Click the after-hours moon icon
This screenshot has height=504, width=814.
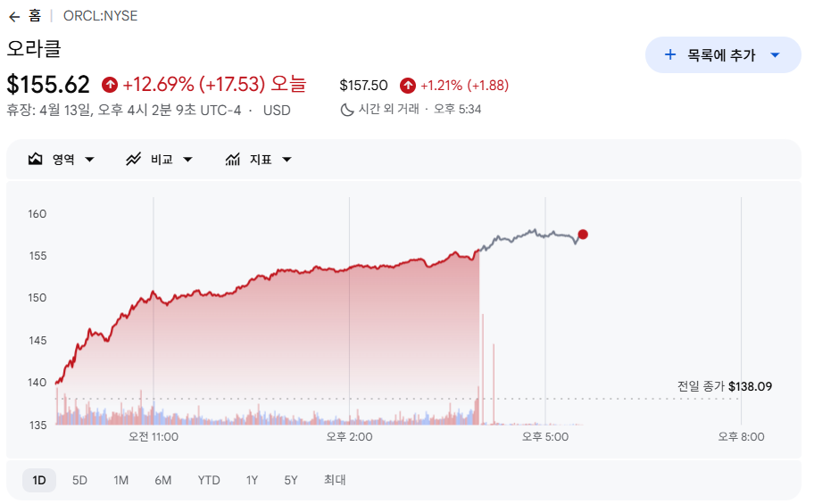pos(347,109)
